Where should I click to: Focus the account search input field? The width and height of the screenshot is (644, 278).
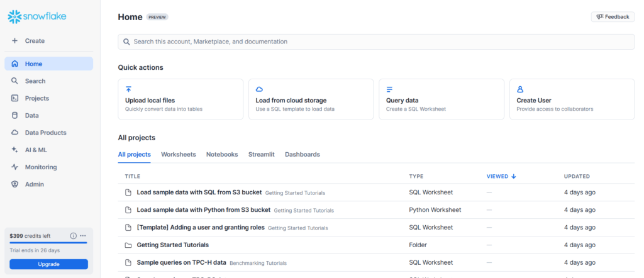(376, 42)
